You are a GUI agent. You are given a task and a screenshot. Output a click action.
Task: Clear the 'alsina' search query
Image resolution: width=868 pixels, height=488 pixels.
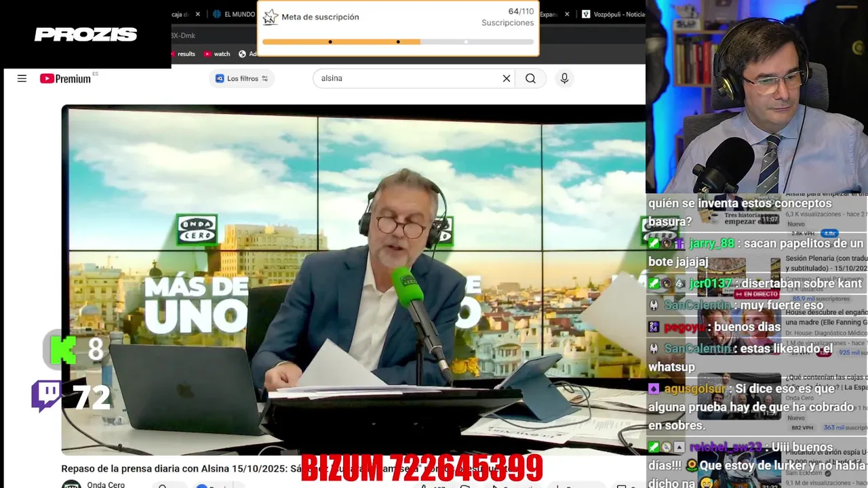[x=506, y=79]
